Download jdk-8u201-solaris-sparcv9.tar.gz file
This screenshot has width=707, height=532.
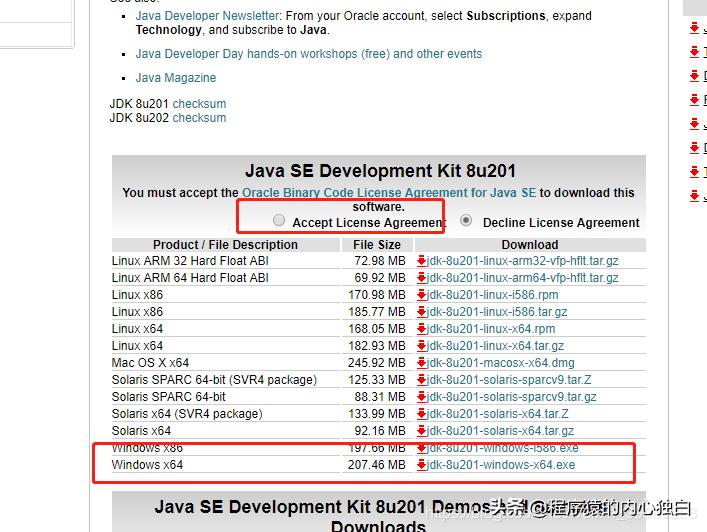[512, 397]
